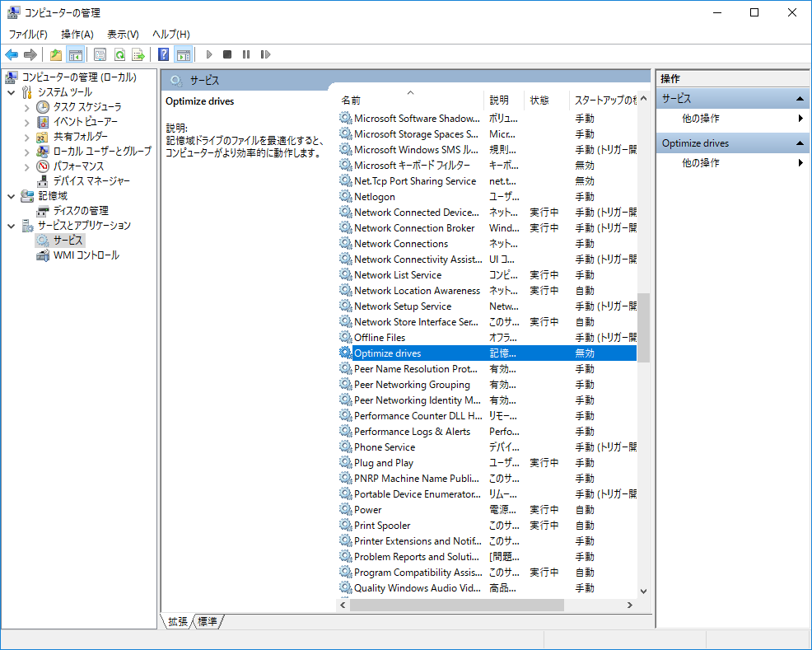812x650 pixels.
Task: Select イベント ビューアー in the tree
Action: coord(86,122)
